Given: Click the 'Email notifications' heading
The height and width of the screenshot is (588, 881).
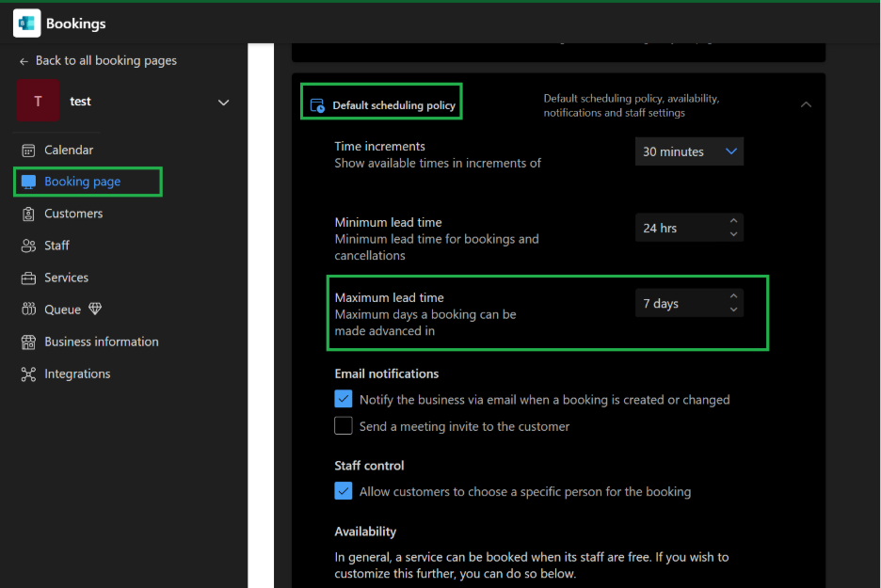Looking at the screenshot, I should point(387,374).
